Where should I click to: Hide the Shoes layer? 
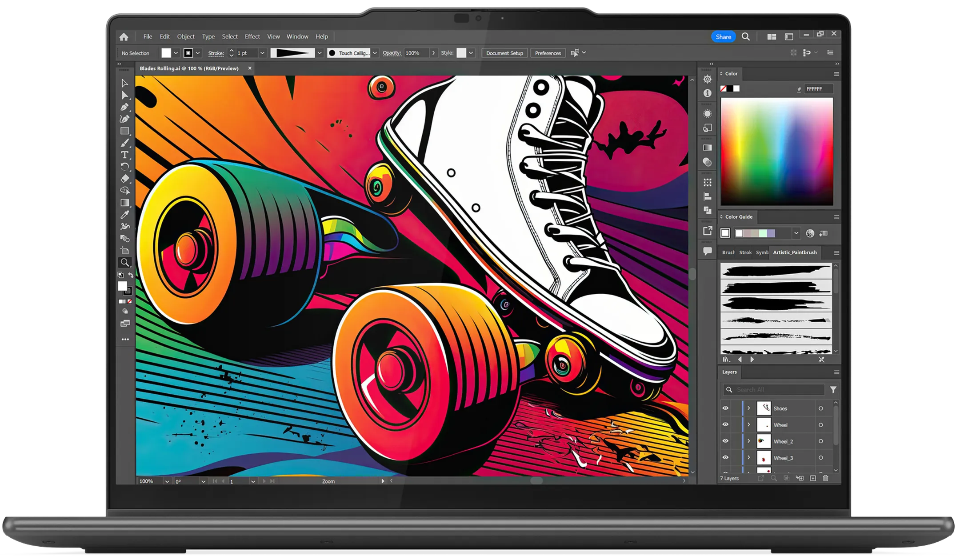point(725,408)
